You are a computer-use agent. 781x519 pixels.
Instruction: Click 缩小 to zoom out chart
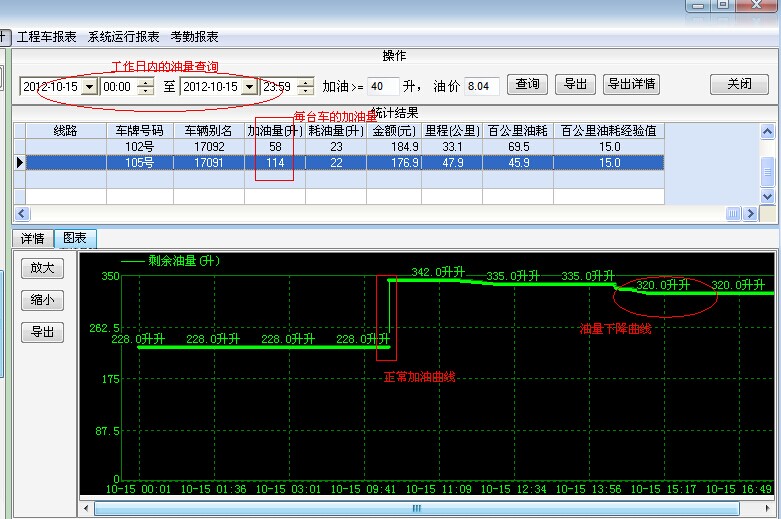[42, 300]
